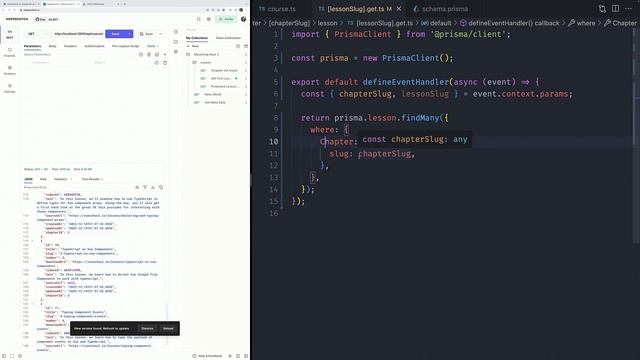Toggle Hoppscotch sidebar from footer icon

(4, 356)
